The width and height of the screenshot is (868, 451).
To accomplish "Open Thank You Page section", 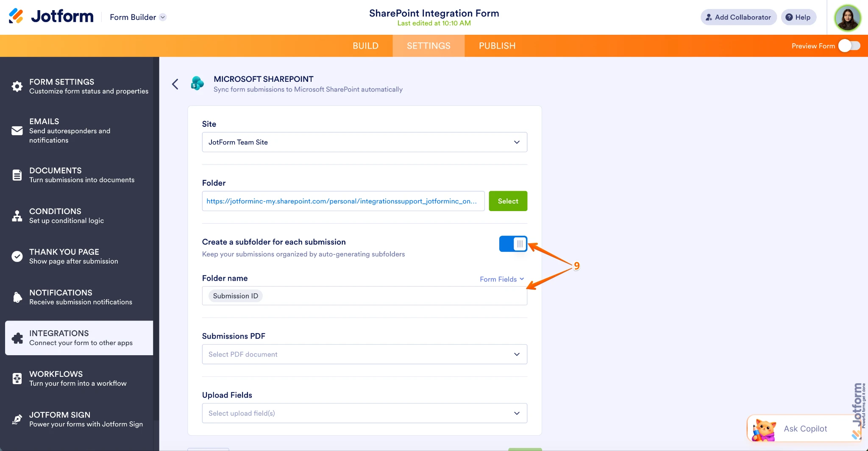I will (x=79, y=256).
